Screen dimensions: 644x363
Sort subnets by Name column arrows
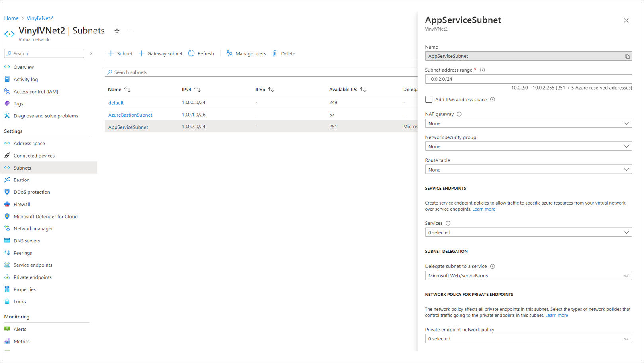click(128, 90)
